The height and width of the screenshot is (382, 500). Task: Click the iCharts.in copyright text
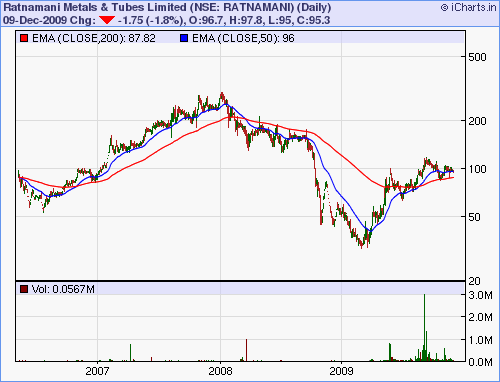pos(468,7)
